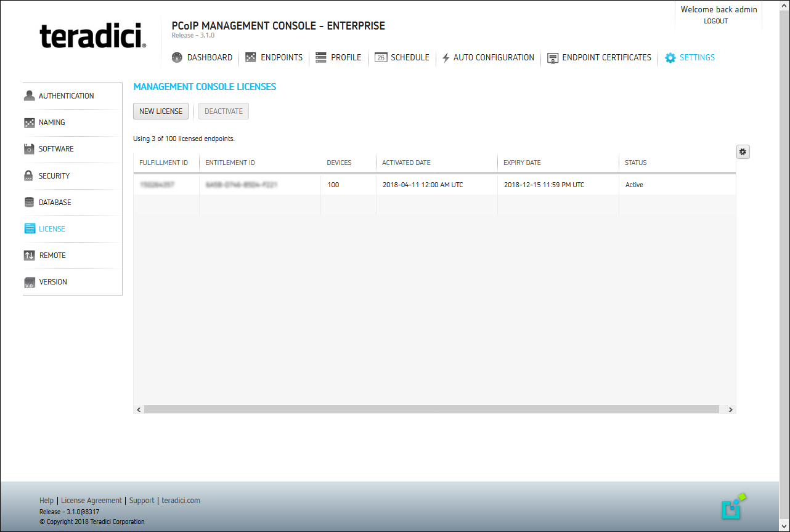Click the table's left scroll arrow

click(139, 409)
